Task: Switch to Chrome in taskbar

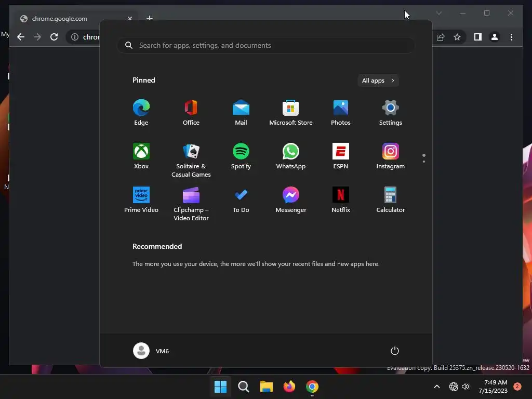Action: point(312,387)
